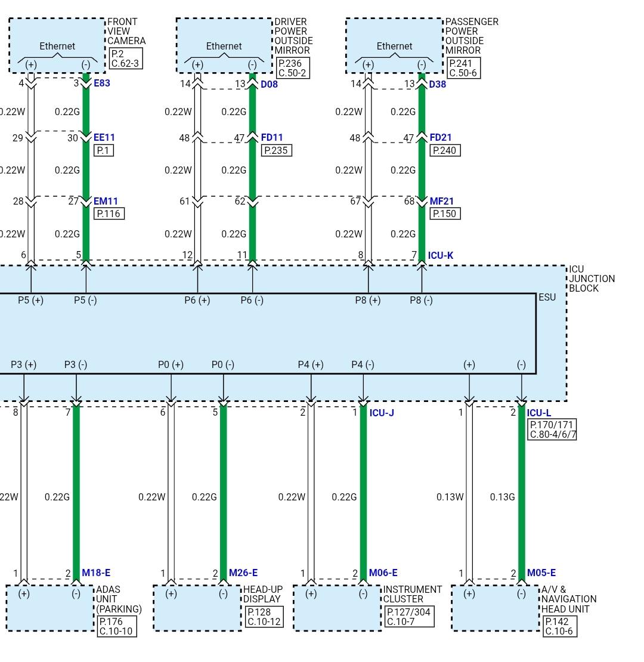
Task: Open reference box P.241 C.50-6
Action: 463,68
